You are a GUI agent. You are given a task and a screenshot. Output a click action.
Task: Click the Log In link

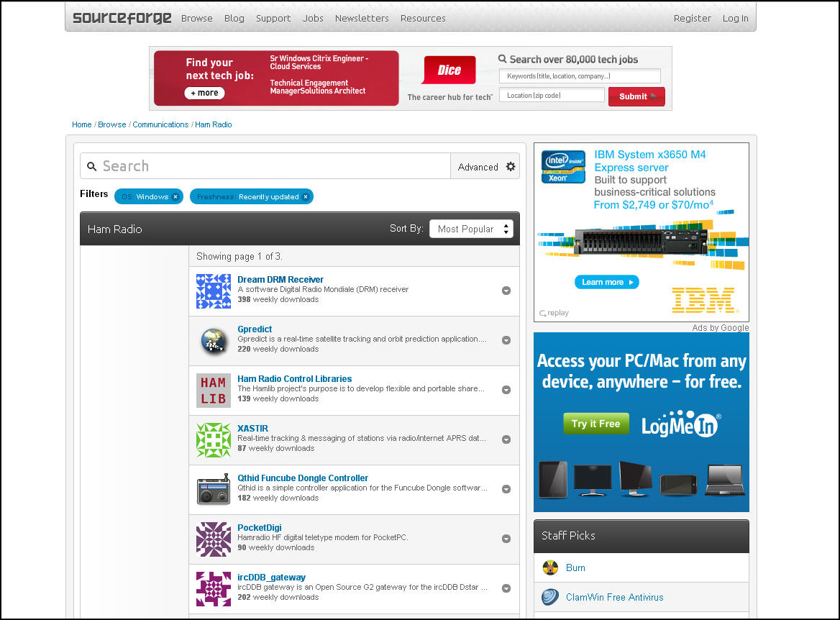click(735, 18)
